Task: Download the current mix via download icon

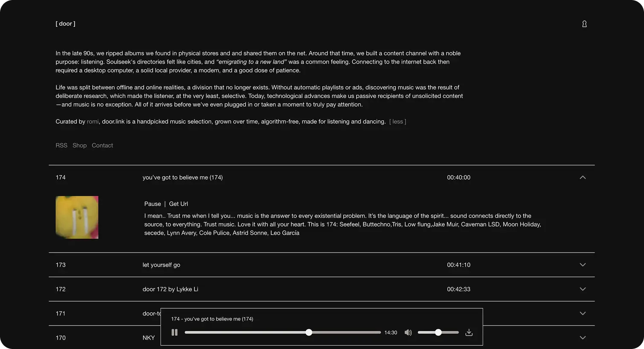Action: point(469,332)
